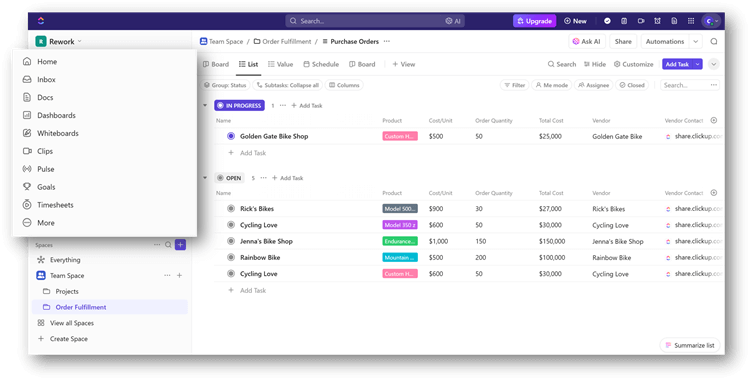This screenshot has width=750, height=380.
Task: Click the apps grid icon in top bar
Action: tap(691, 21)
